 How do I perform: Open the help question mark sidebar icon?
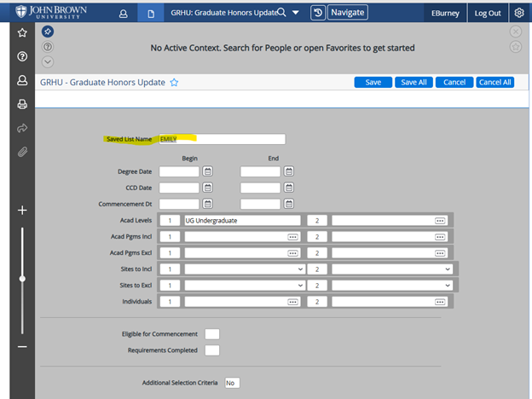tap(22, 56)
